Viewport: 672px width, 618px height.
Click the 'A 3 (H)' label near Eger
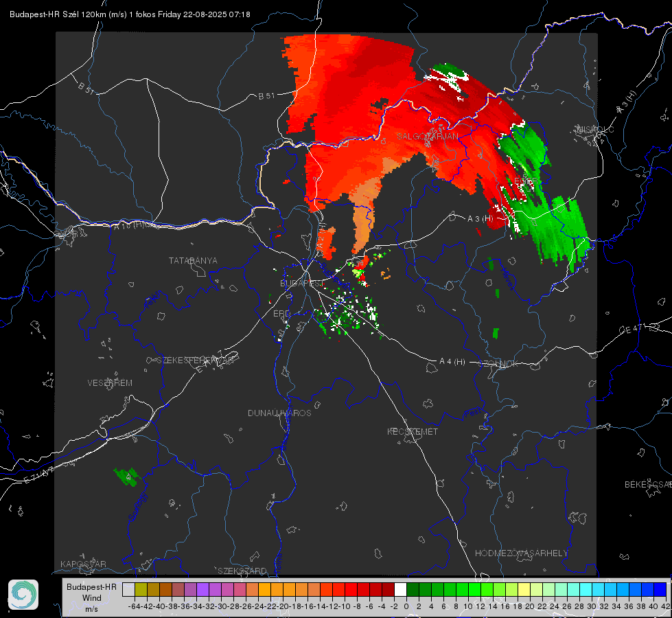pyautogui.click(x=480, y=219)
